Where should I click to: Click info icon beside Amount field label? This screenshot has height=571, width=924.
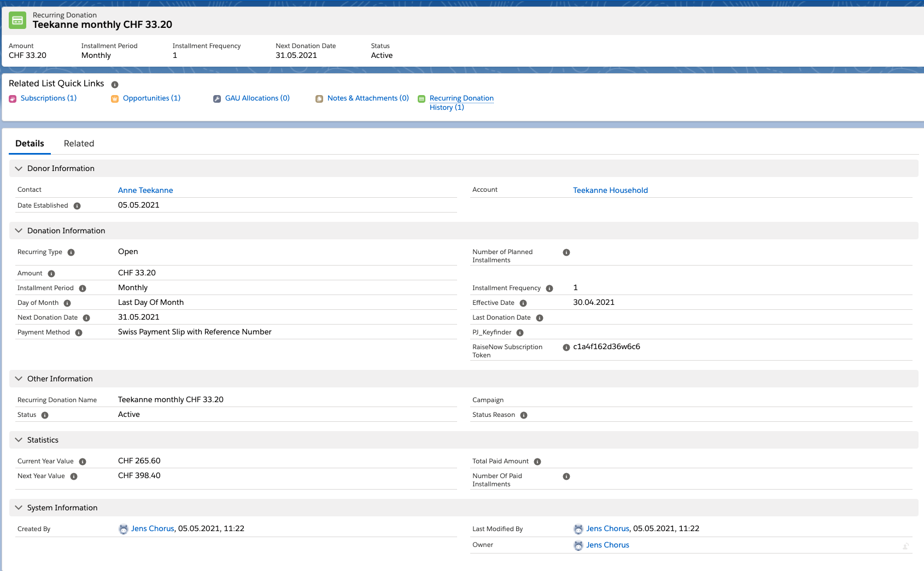coord(51,274)
